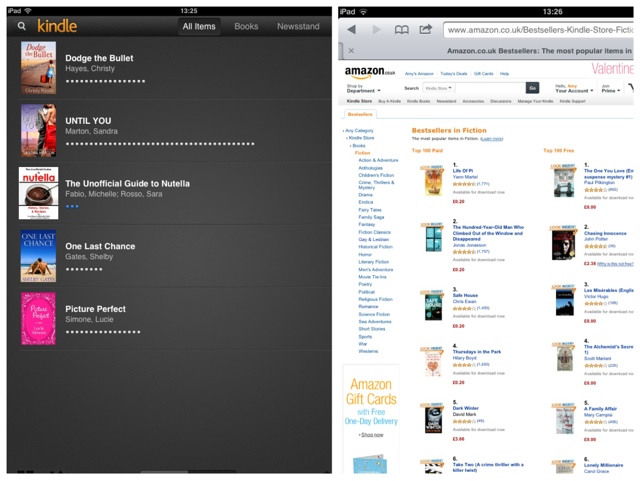
Task: Click the Gift Cards link
Action: coord(483,73)
